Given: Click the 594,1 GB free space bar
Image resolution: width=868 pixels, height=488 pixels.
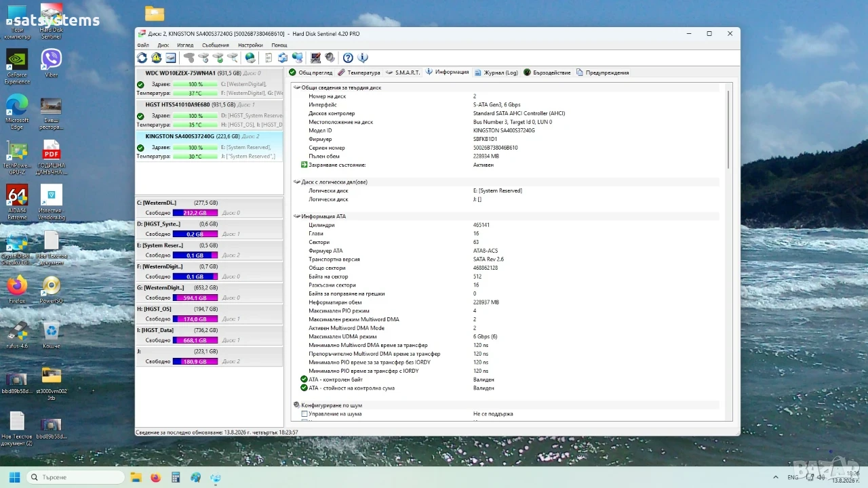Looking at the screenshot, I should [195, 298].
